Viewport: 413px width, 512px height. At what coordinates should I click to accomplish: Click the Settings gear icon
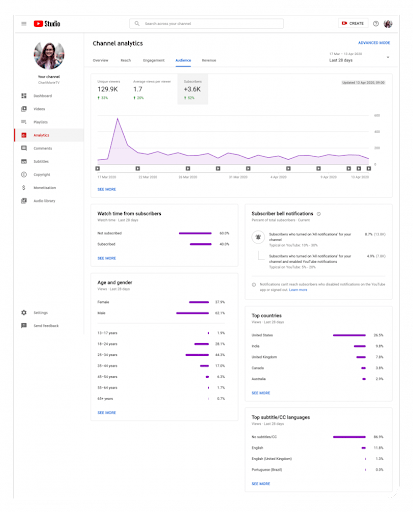[24, 312]
